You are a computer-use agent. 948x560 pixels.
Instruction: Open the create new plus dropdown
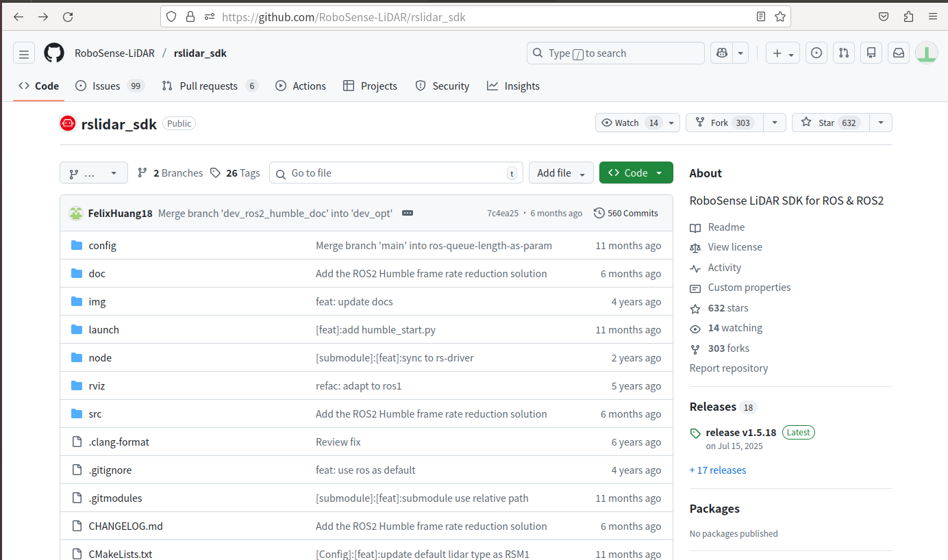pyautogui.click(x=783, y=53)
